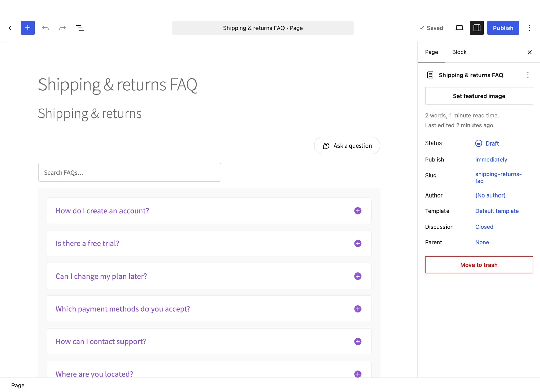Open the laptop preview view icon
The height and width of the screenshot is (392, 540).
point(459,28)
